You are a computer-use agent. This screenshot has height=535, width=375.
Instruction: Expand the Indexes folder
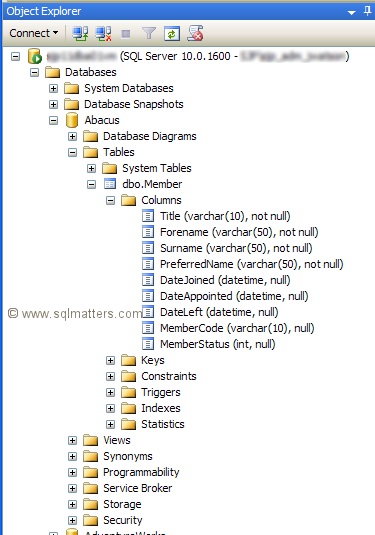click(x=111, y=409)
